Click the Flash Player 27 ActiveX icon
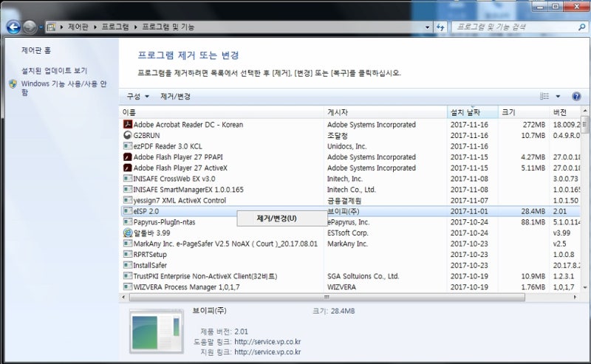Viewport: 591px width, 364px height. coord(127,168)
